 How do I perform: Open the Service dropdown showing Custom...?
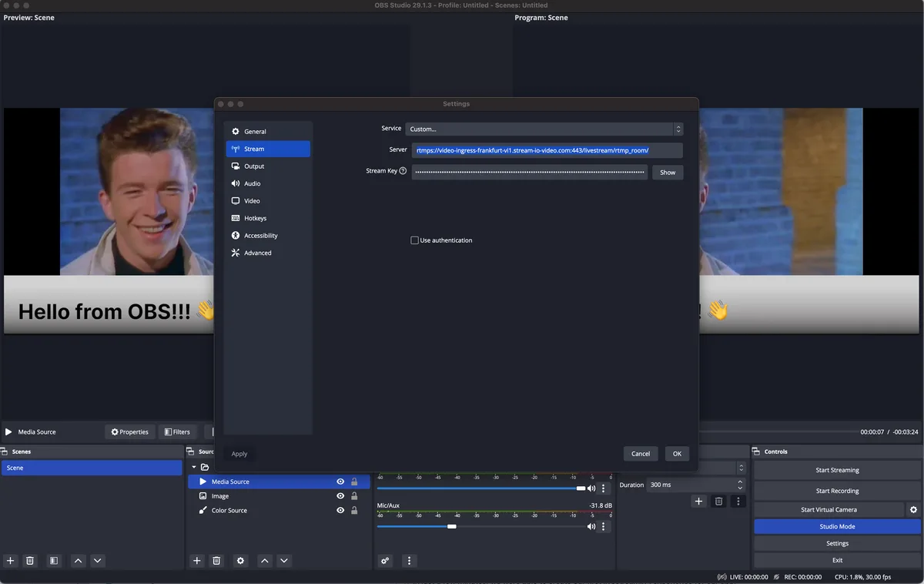tap(544, 129)
